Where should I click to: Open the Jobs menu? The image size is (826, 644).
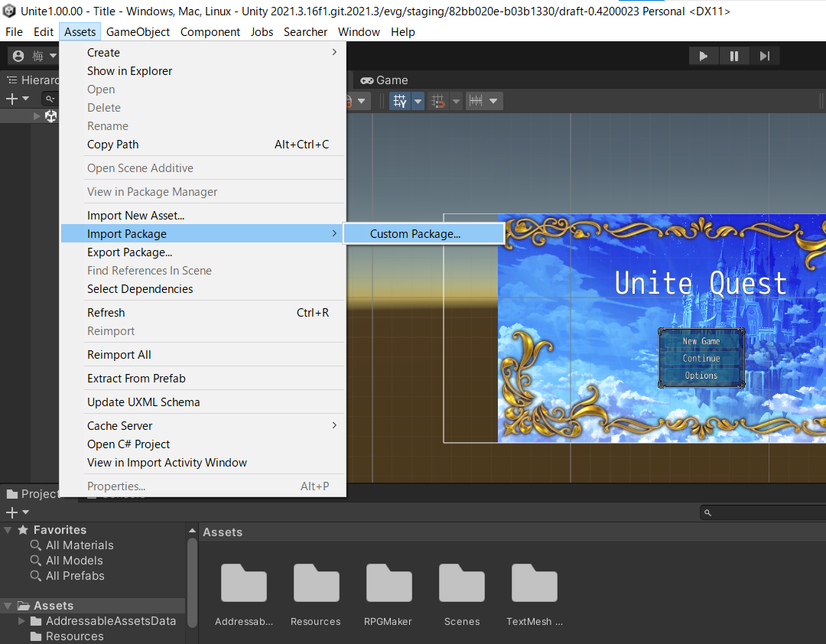(x=262, y=32)
